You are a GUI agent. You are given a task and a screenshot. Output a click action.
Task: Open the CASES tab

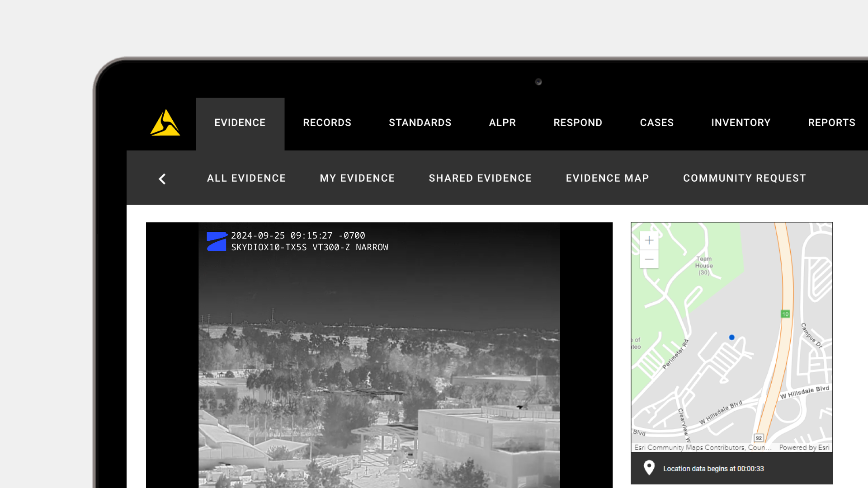(656, 122)
